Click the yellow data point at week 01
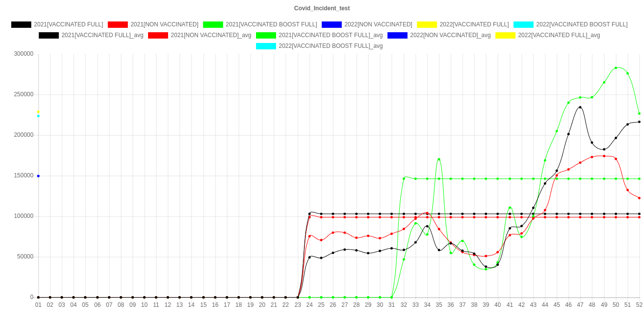This screenshot has width=644, height=322. point(38,112)
